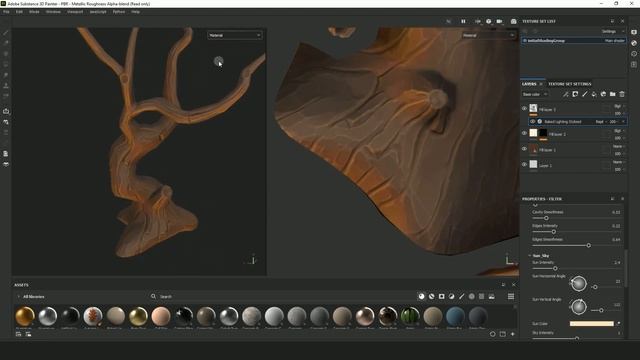The height and width of the screenshot is (360, 640).
Task: Open the Python menu
Action: [119, 12]
